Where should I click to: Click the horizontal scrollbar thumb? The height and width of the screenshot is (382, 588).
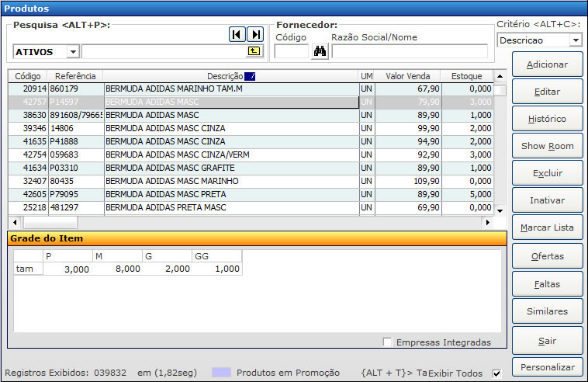tap(50, 222)
